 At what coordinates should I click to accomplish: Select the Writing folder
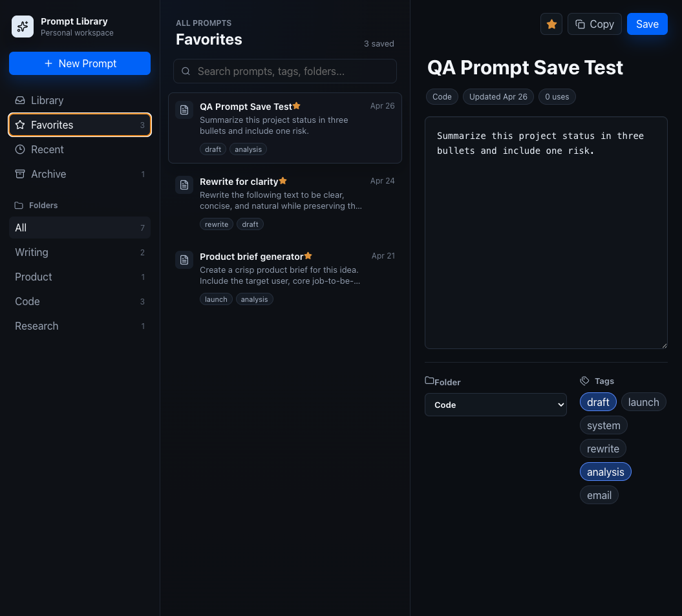(x=32, y=252)
